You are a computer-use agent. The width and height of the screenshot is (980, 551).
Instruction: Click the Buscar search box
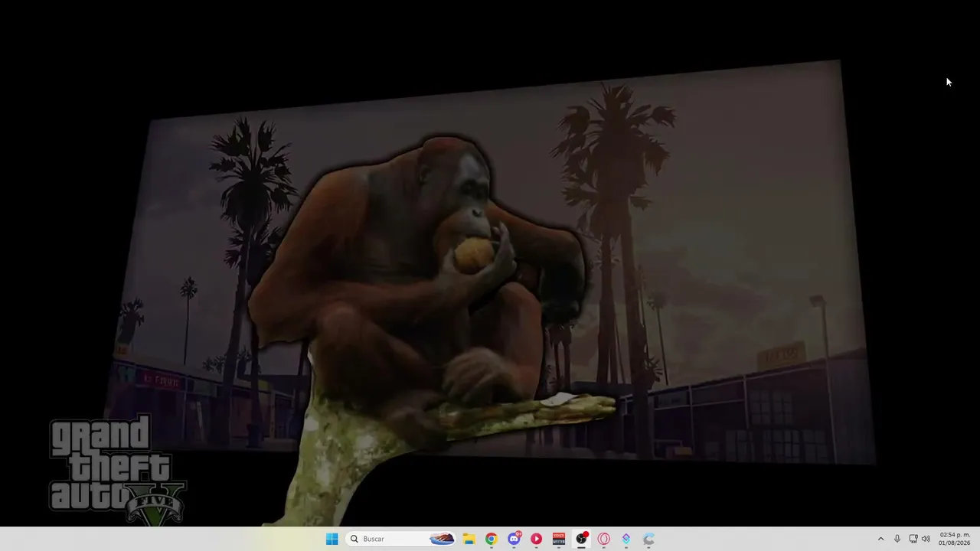pos(402,539)
